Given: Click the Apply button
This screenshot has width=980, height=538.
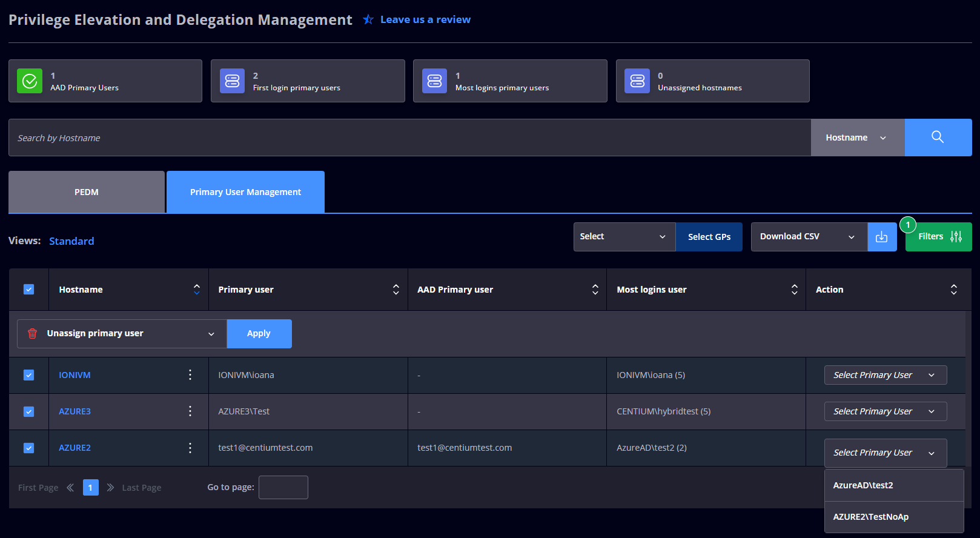Looking at the screenshot, I should pyautogui.click(x=259, y=334).
